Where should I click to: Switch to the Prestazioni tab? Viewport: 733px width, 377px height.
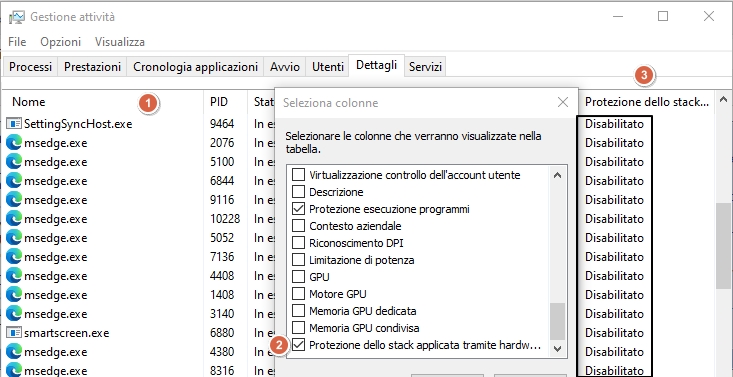point(93,67)
